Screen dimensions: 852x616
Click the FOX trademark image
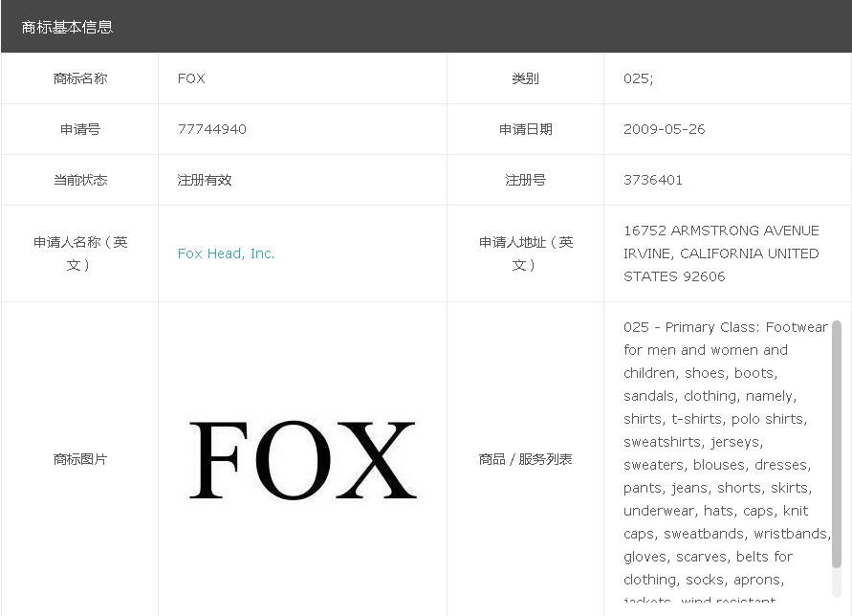(x=303, y=460)
